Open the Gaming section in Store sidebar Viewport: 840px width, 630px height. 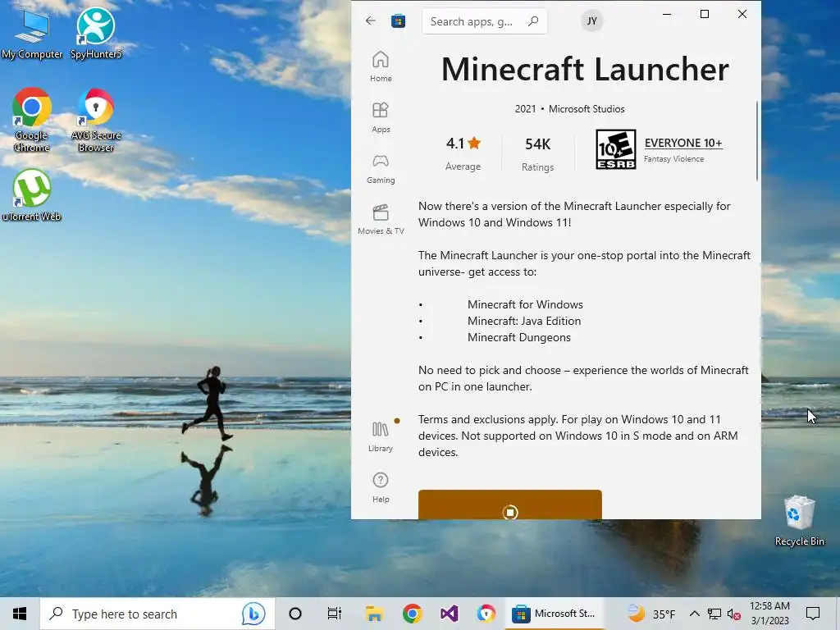point(381,168)
